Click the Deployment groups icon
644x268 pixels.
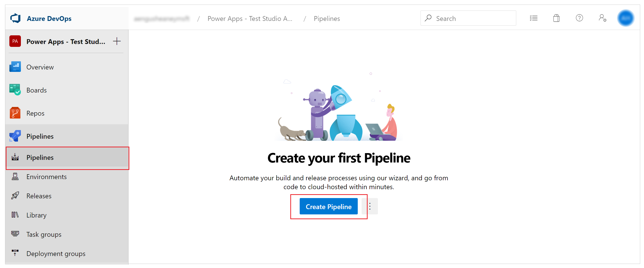(x=15, y=254)
